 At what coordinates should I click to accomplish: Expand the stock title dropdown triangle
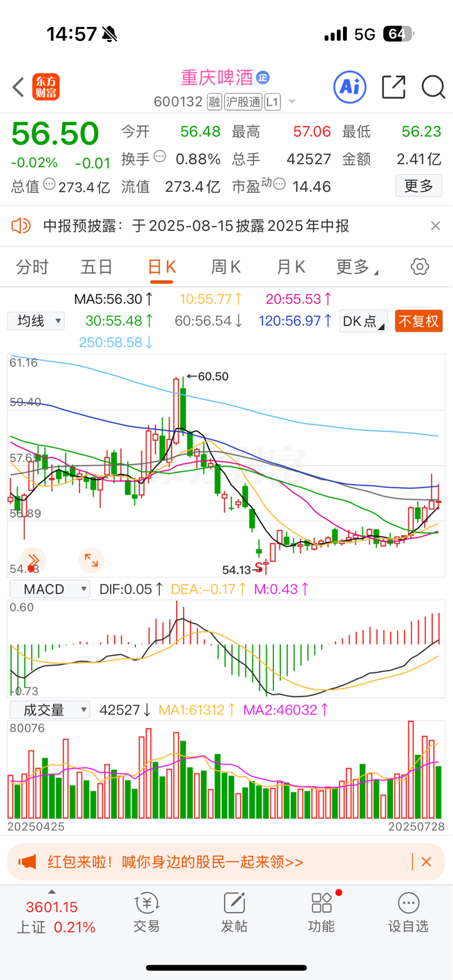pyautogui.click(x=292, y=102)
